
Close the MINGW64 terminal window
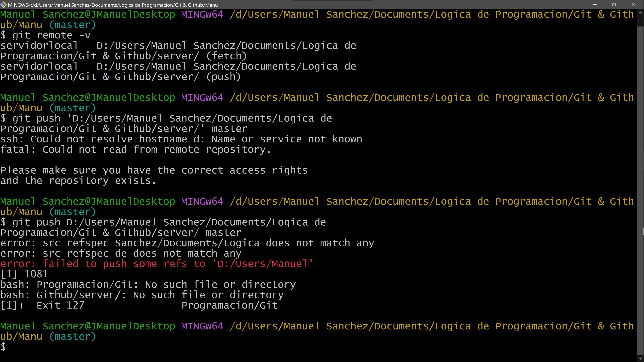point(633,5)
